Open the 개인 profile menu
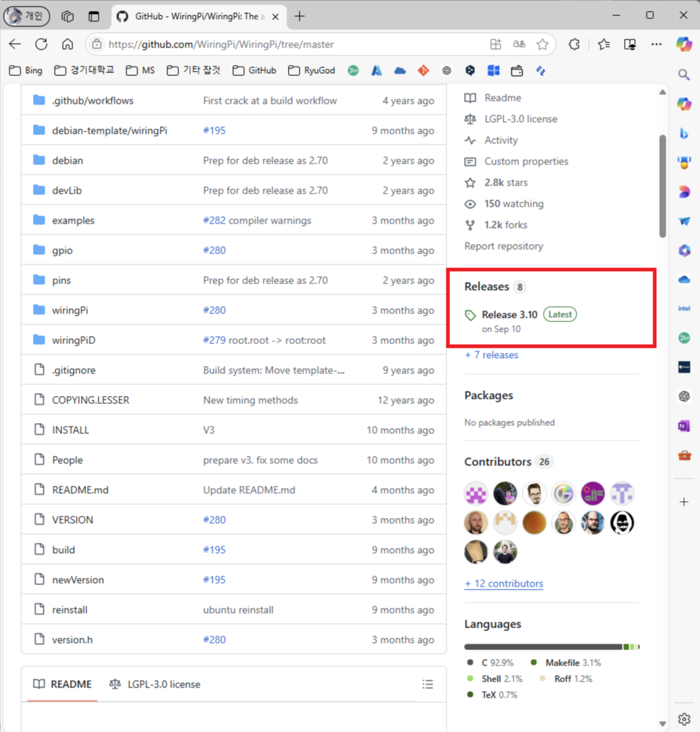 coord(26,16)
